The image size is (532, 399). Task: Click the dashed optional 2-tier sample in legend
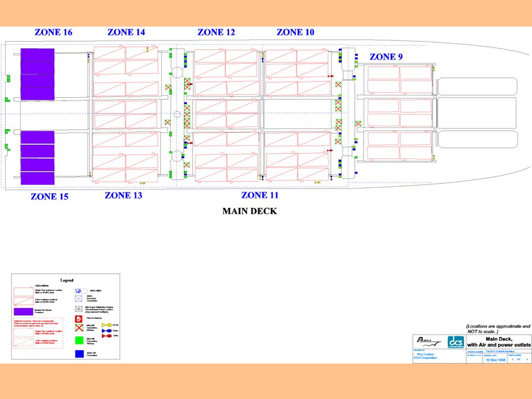pyautogui.click(x=23, y=342)
